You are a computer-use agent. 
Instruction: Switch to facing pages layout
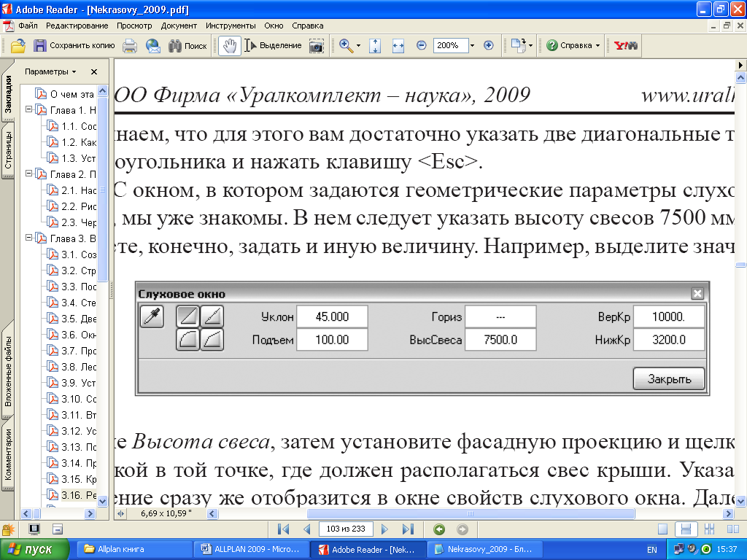pyautogui.click(x=733, y=529)
